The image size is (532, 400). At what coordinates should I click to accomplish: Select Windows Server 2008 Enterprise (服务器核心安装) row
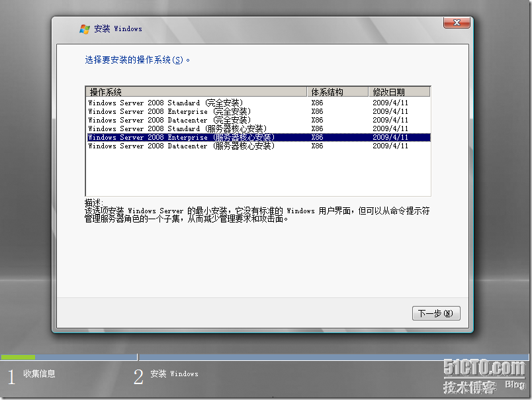[258, 137]
